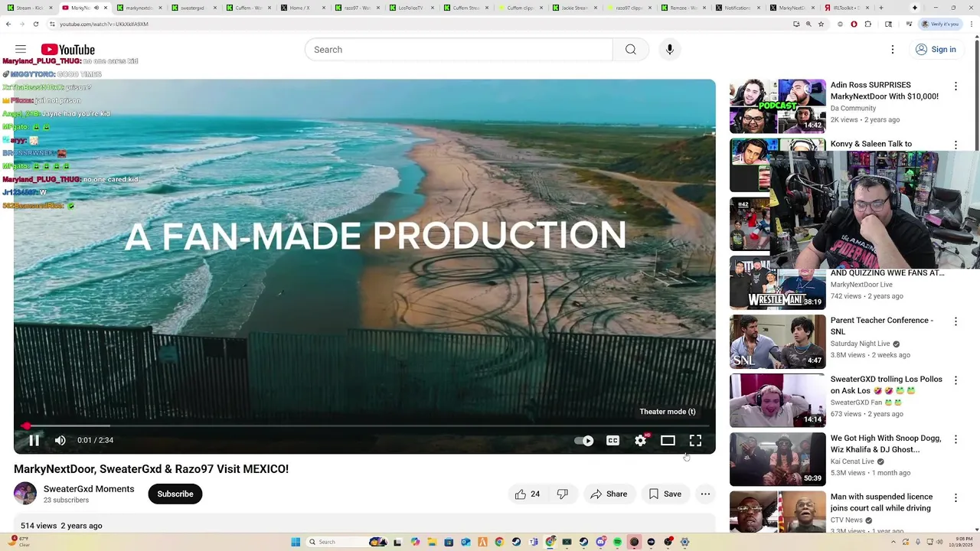The image size is (980, 551).
Task: Open the Windows Start menu
Action: point(296,542)
